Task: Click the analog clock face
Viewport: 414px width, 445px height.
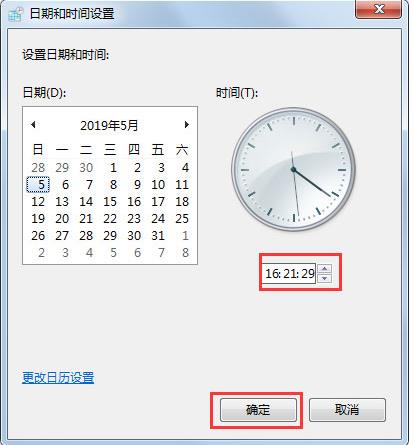Action: coord(293,169)
